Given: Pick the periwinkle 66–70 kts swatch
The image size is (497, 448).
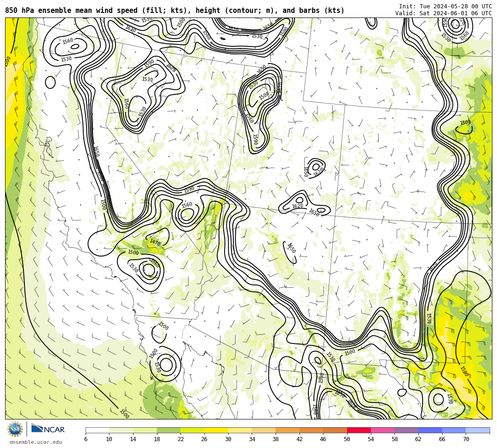Looking at the screenshot, I should pyautogui.click(x=454, y=430).
